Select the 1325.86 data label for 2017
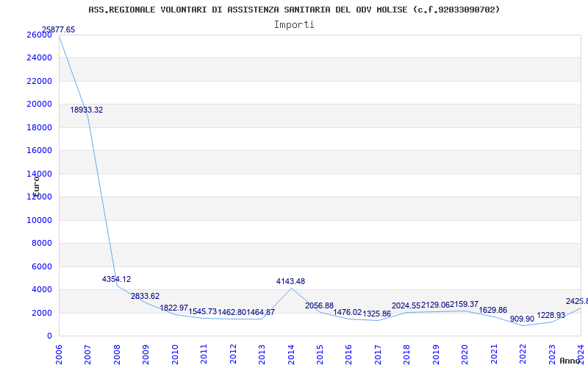The image size is (588, 368). pos(377,314)
